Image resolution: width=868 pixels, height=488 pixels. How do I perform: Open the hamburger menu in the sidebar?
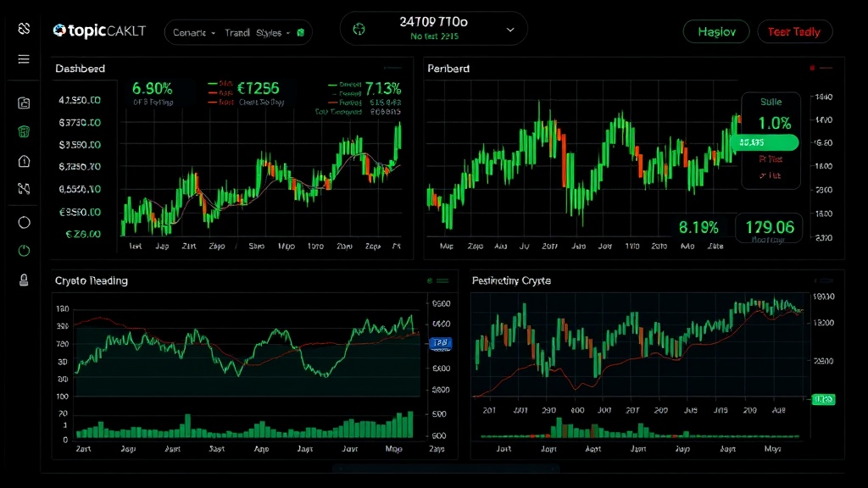[x=24, y=59]
